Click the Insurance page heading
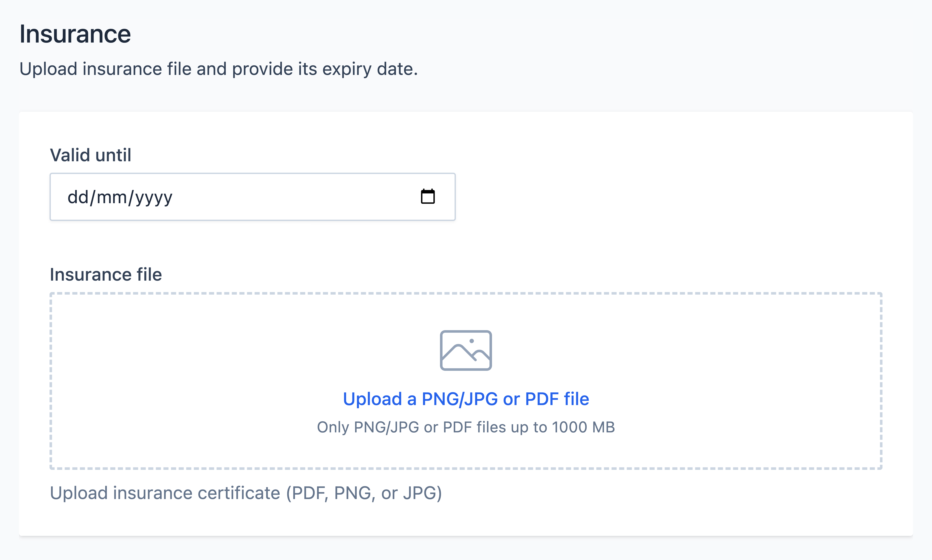The height and width of the screenshot is (560, 932). [x=75, y=34]
